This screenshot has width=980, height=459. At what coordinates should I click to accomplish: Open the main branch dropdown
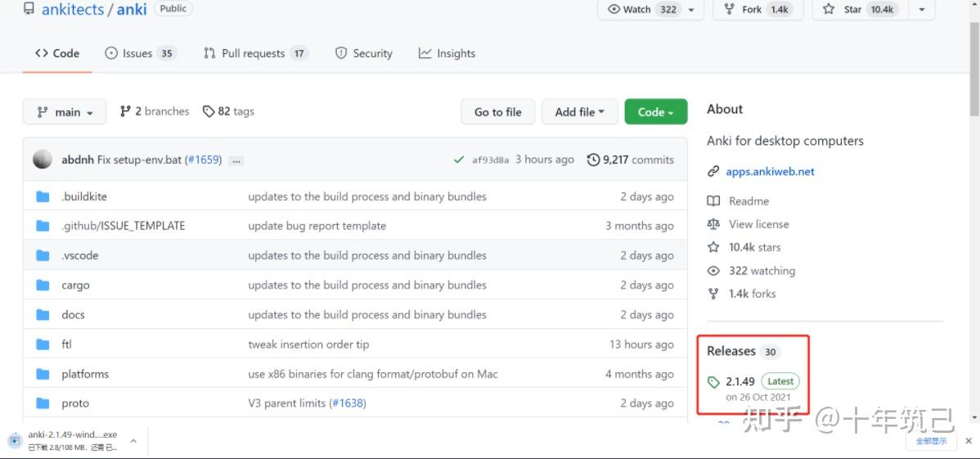65,112
